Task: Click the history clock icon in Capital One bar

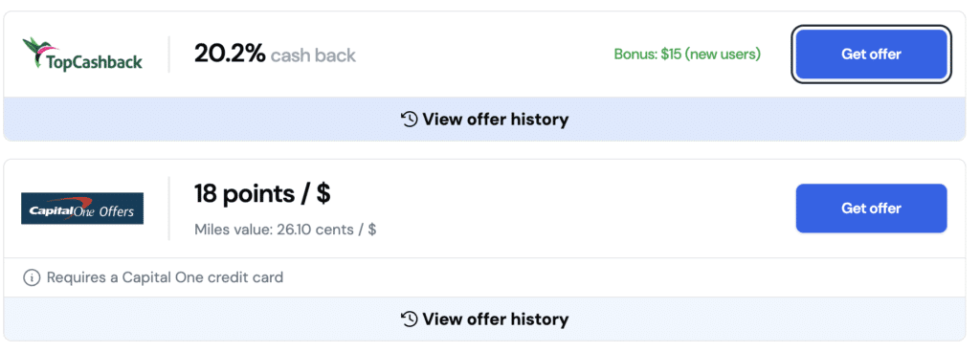Action: click(x=410, y=319)
